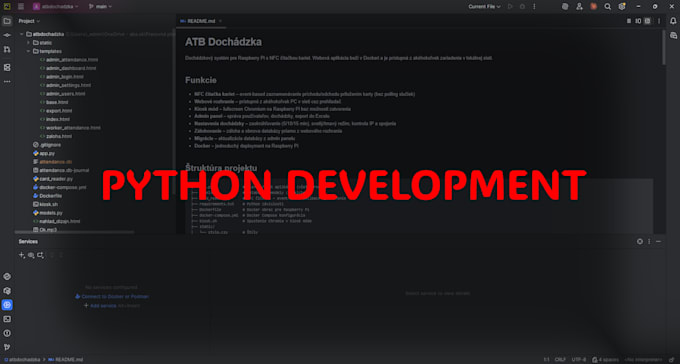Hide the Services panel
The width and height of the screenshot is (680, 364).
658,241
